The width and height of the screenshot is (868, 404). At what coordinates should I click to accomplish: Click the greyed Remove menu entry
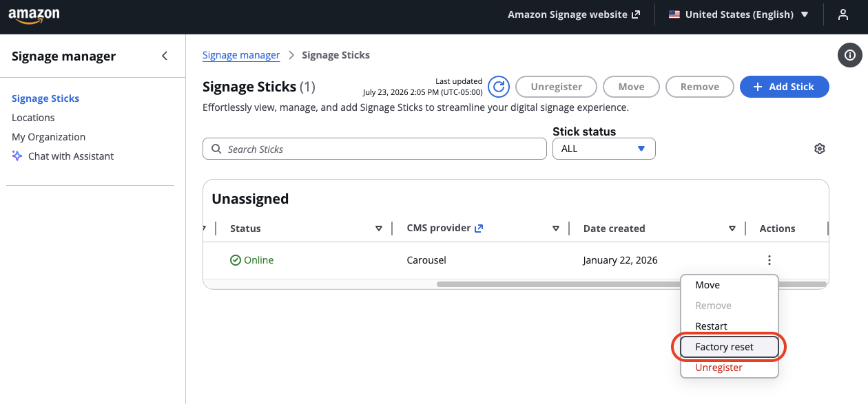[x=730, y=306]
